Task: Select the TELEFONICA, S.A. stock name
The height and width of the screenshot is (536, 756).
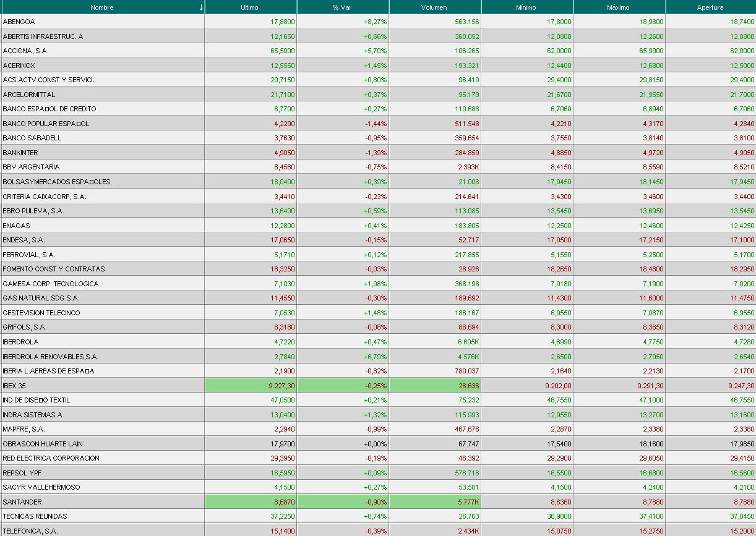Action: point(30,531)
